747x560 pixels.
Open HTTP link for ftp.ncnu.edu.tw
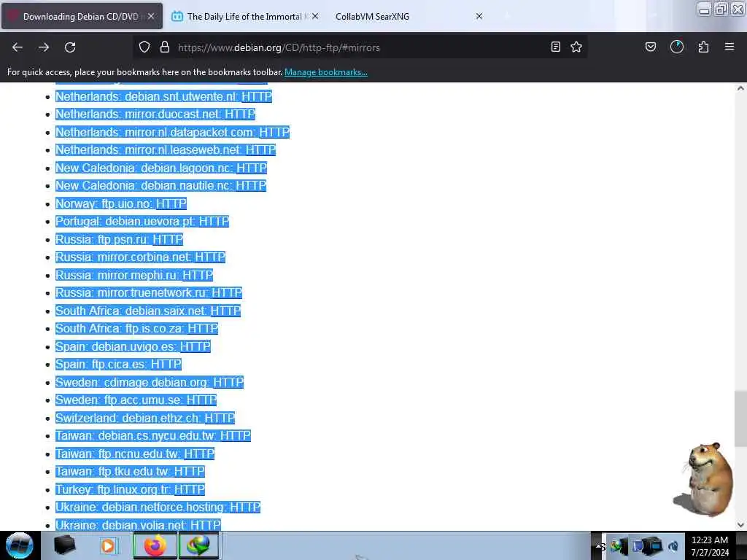click(199, 454)
